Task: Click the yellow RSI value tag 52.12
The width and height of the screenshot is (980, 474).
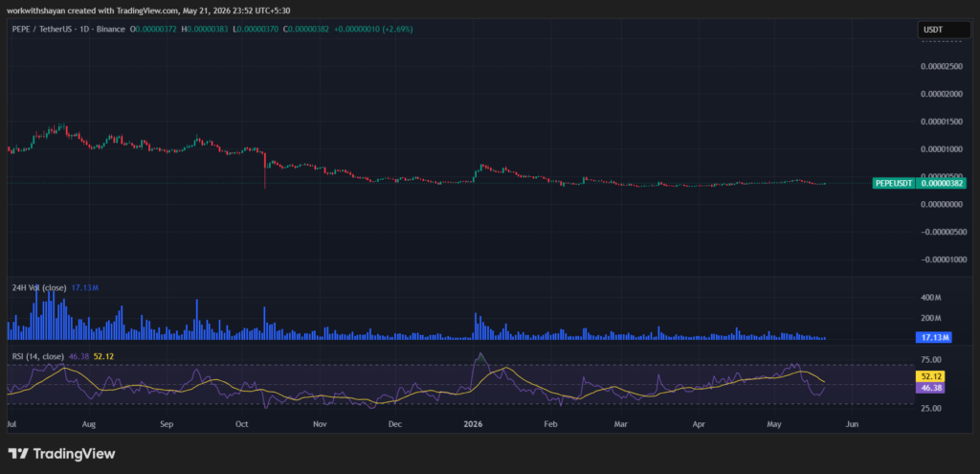Action: tap(929, 376)
